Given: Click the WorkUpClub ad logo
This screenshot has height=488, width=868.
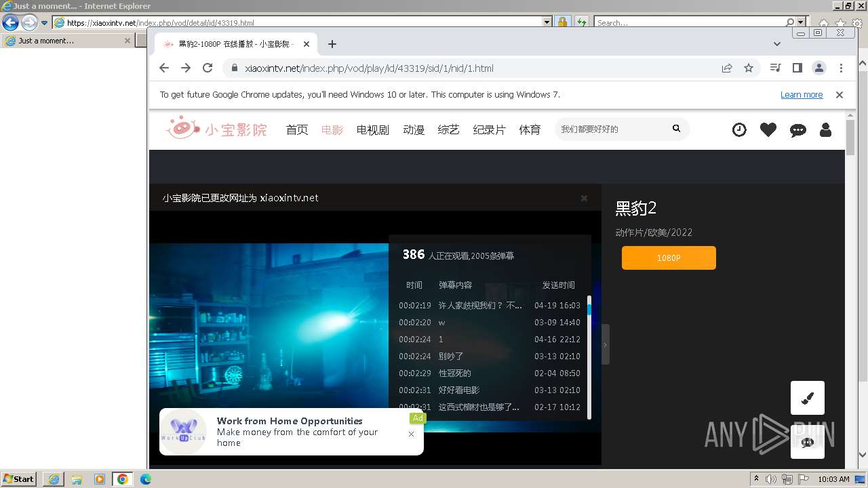Looking at the screenshot, I should point(183,432).
